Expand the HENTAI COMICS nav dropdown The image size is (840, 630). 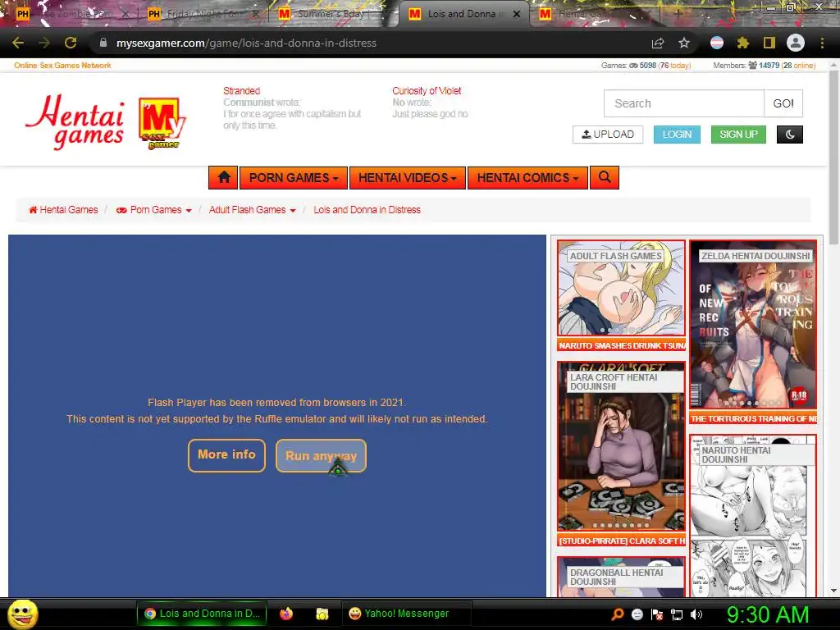click(527, 178)
